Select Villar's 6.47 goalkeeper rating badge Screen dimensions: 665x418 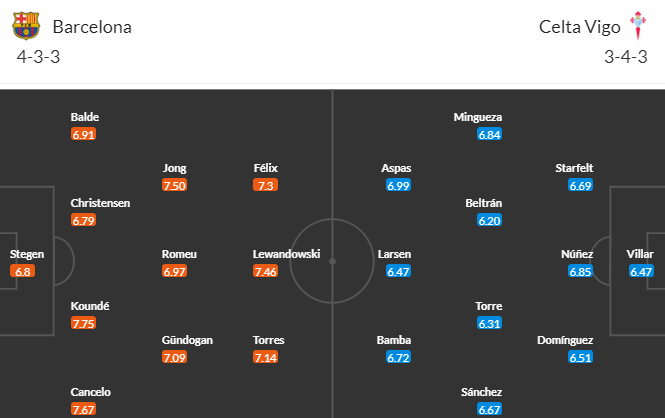pos(641,271)
